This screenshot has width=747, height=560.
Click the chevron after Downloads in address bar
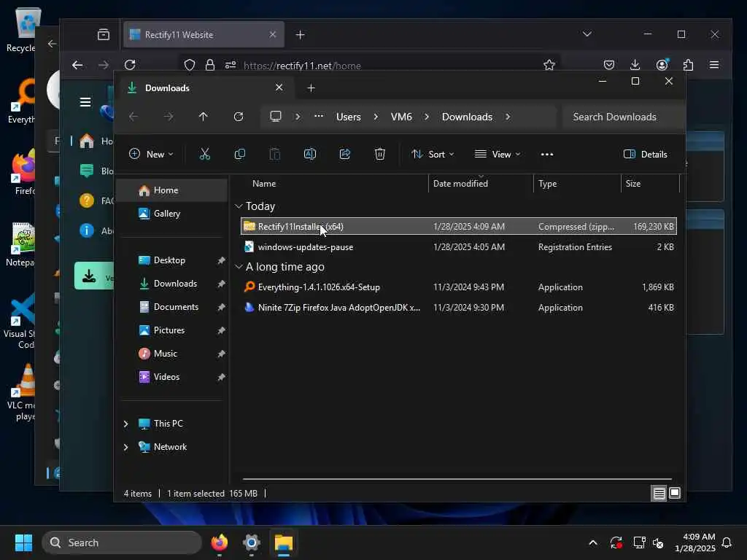pos(508,117)
